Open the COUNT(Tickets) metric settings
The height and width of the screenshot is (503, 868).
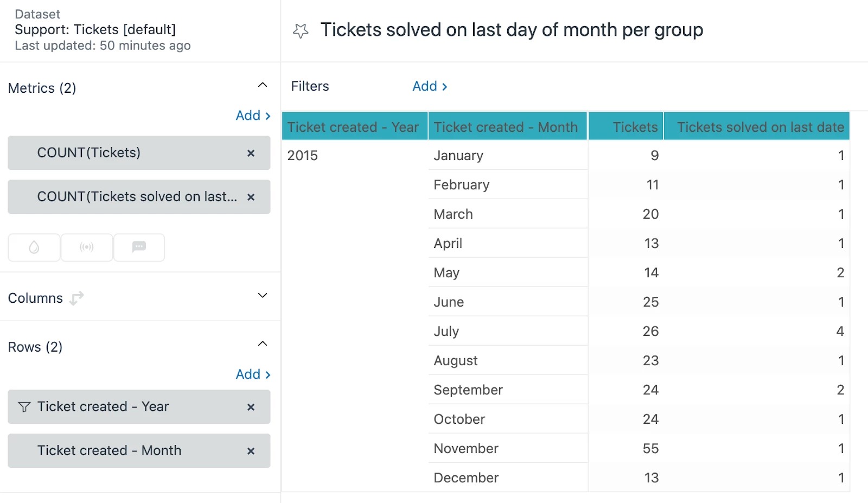[89, 153]
